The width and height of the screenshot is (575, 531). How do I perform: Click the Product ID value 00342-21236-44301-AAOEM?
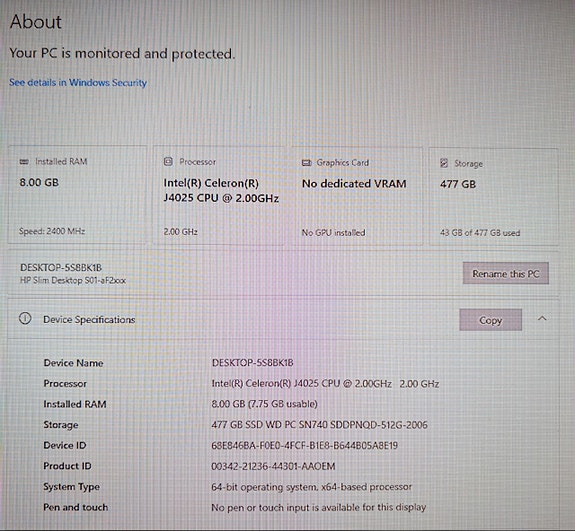tap(273, 466)
